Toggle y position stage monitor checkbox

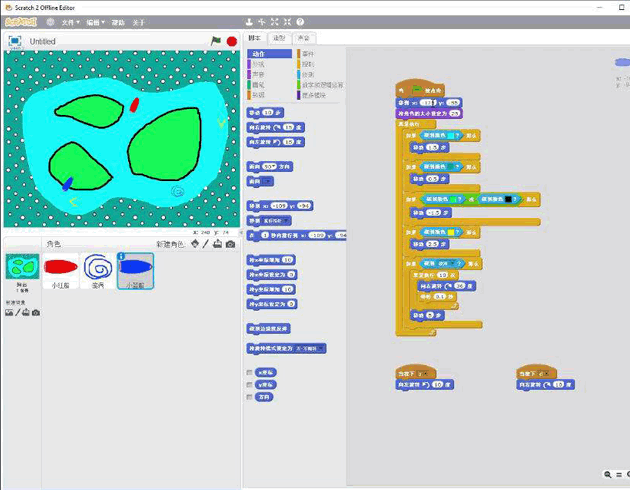(250, 385)
